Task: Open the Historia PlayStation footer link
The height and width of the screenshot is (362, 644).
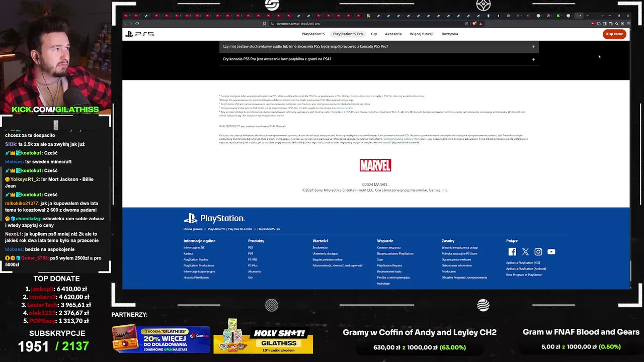Action: [196, 278]
